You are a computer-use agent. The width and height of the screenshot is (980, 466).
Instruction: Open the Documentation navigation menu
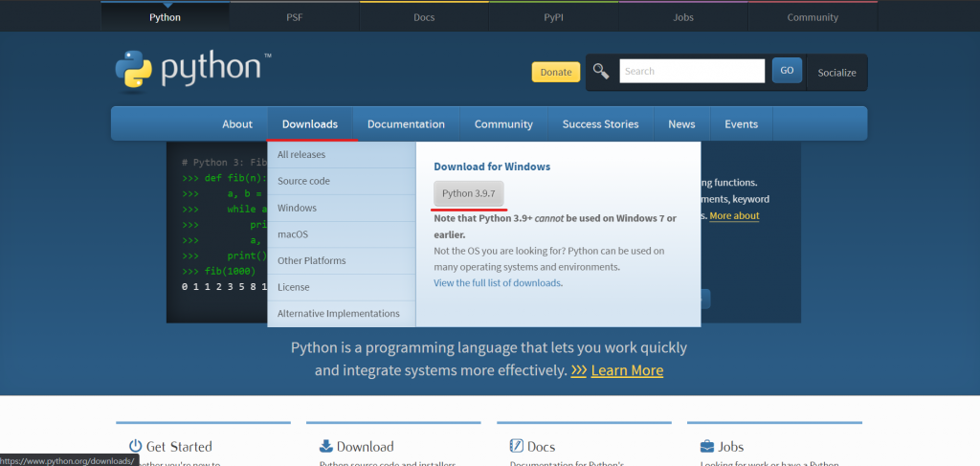406,123
